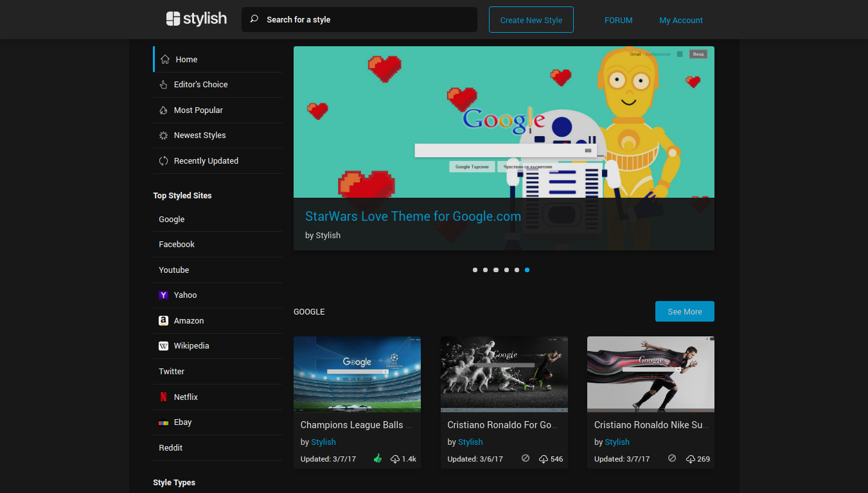Select the active sixth carousel dot
Viewport: 868px width, 493px height.
(527, 270)
